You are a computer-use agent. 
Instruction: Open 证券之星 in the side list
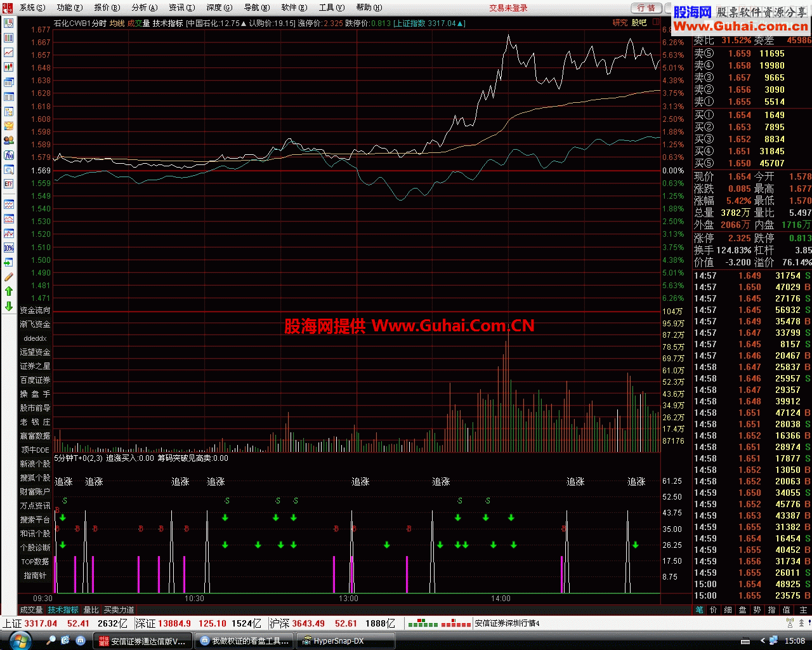click(35, 366)
